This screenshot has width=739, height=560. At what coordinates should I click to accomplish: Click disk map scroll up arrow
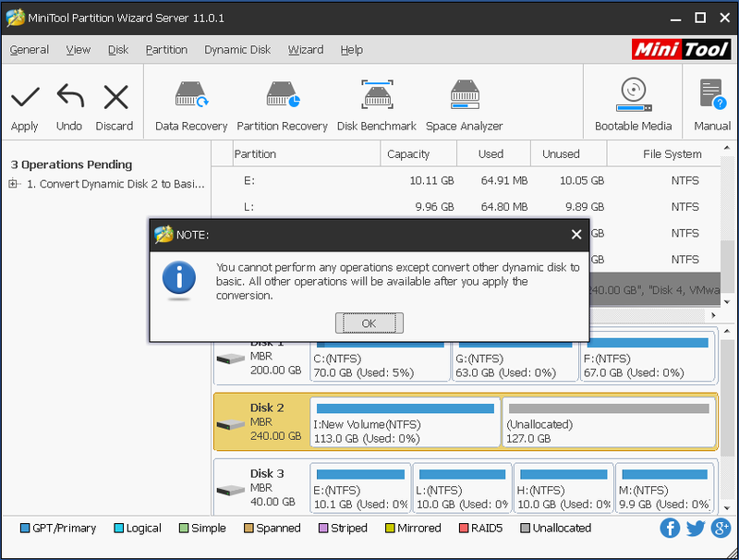tap(727, 332)
